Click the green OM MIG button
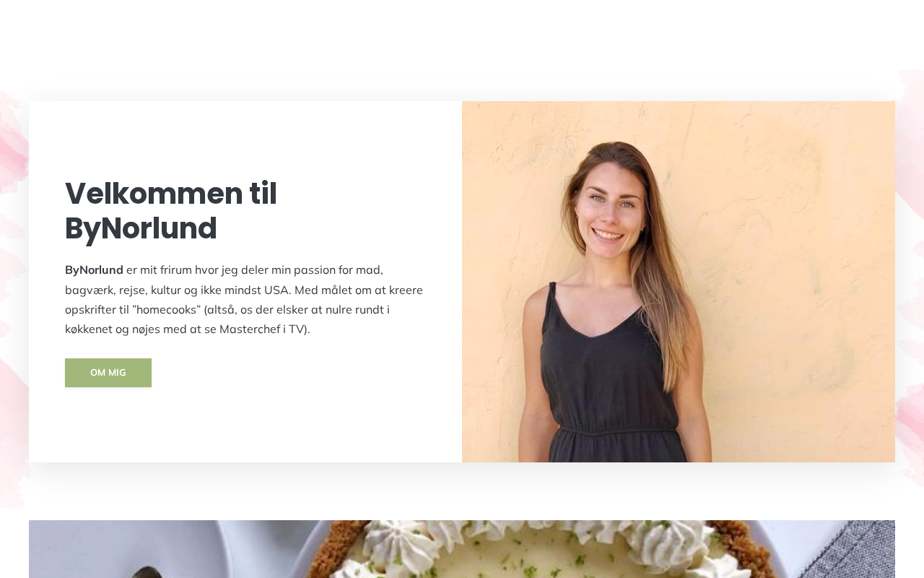The image size is (924, 578). click(x=108, y=373)
